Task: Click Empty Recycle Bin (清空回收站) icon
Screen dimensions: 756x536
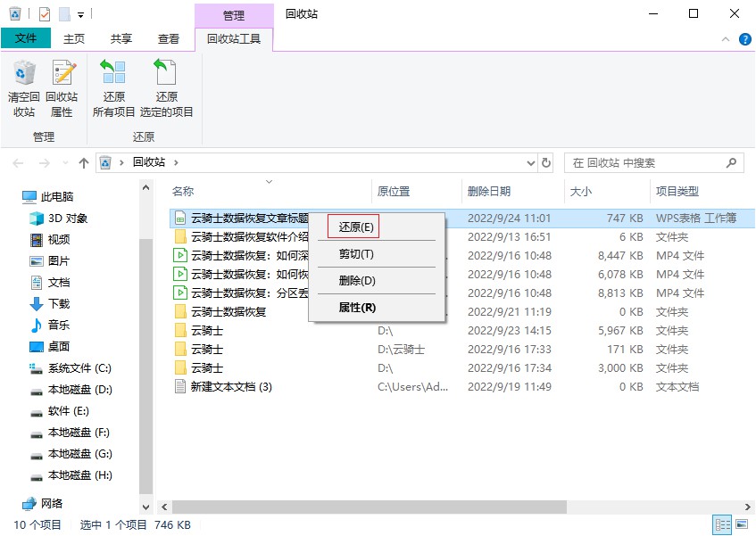Action: (23, 88)
